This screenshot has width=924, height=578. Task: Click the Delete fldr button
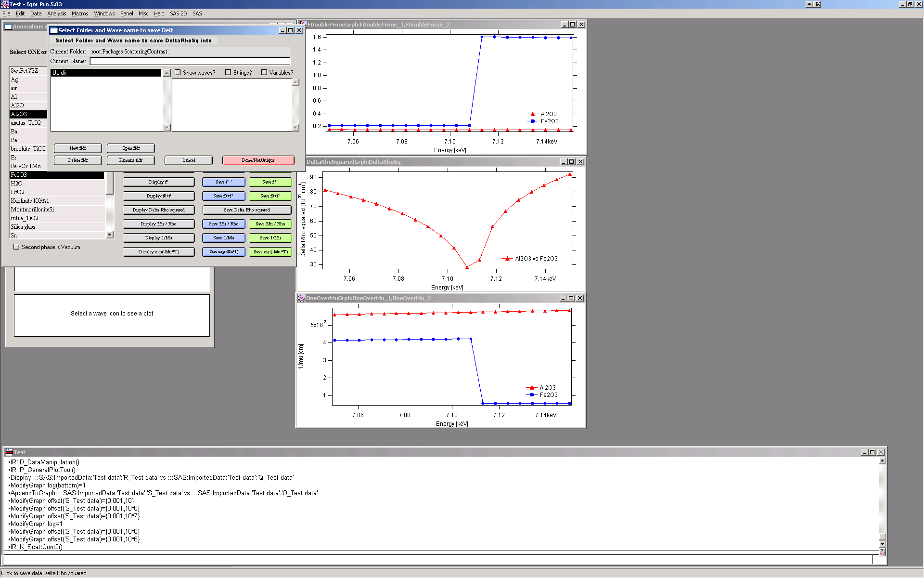pyautogui.click(x=78, y=160)
